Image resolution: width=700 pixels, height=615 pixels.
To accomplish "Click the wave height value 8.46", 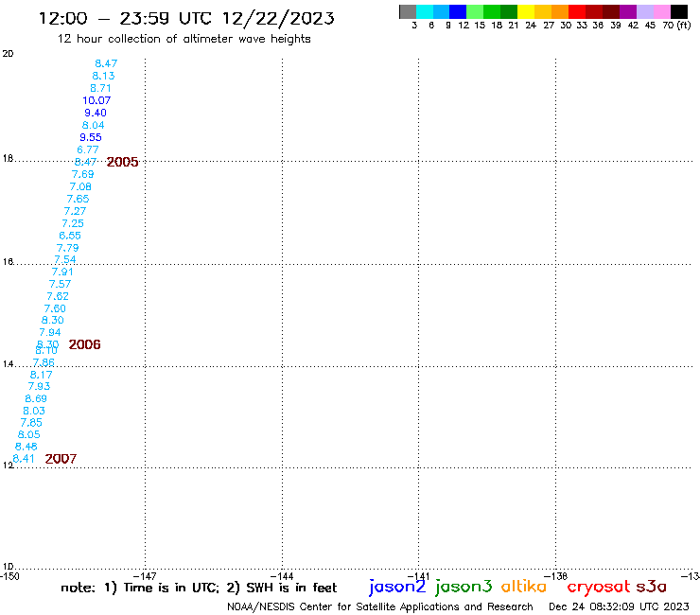I will pos(26,447).
